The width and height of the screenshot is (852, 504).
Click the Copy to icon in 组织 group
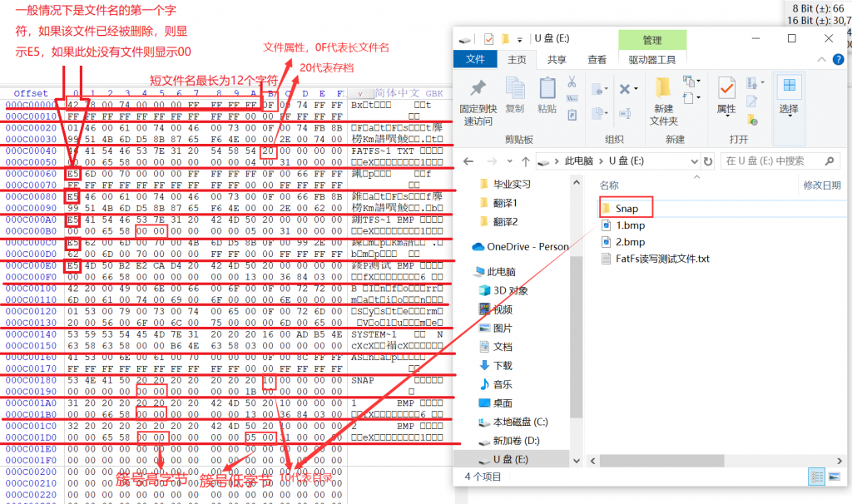[x=597, y=112]
